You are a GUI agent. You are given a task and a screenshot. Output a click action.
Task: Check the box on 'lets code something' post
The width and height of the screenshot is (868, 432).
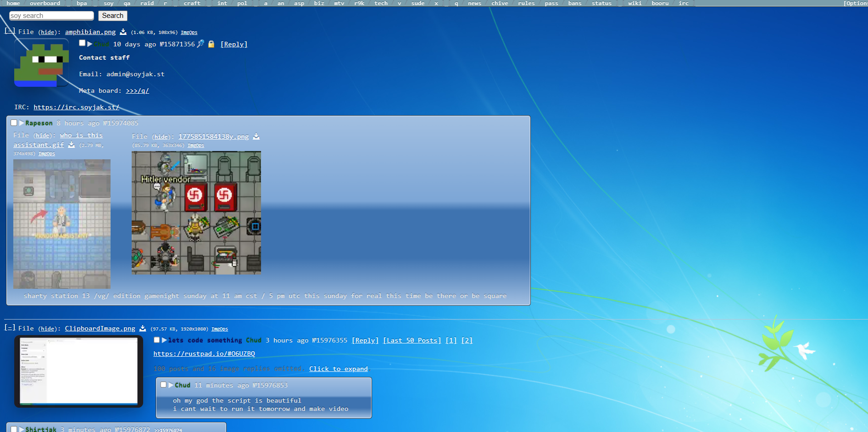[x=157, y=340]
